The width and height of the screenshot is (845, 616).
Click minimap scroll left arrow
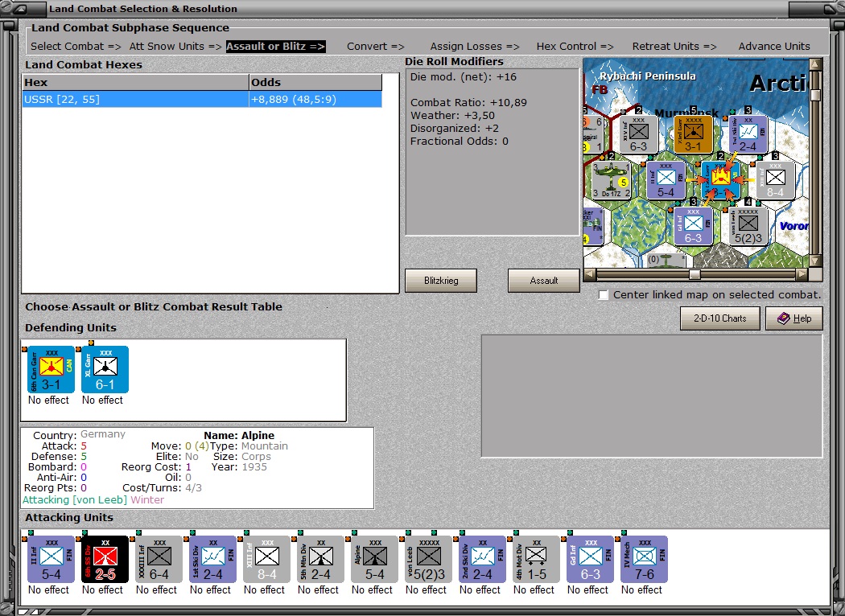[x=590, y=274]
